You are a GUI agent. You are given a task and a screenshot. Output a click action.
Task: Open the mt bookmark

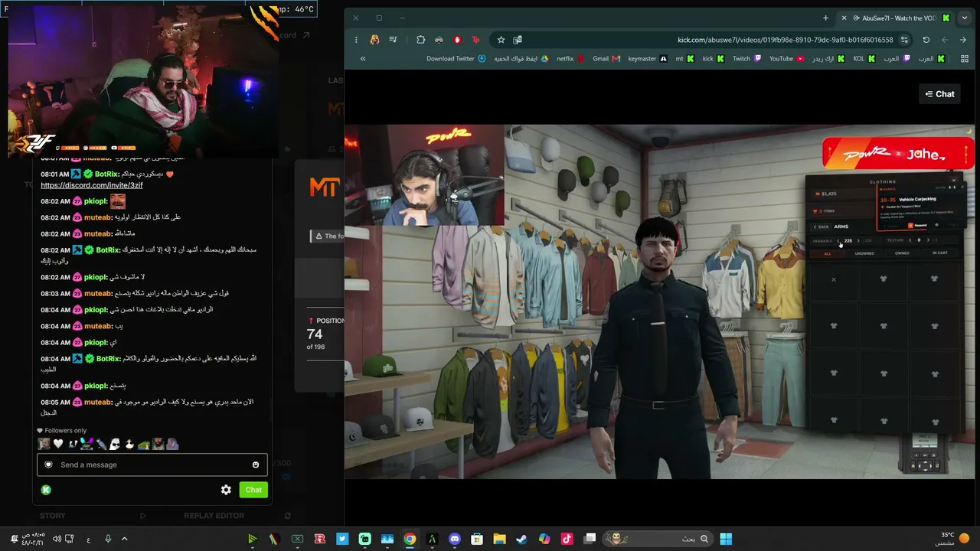(x=684, y=59)
